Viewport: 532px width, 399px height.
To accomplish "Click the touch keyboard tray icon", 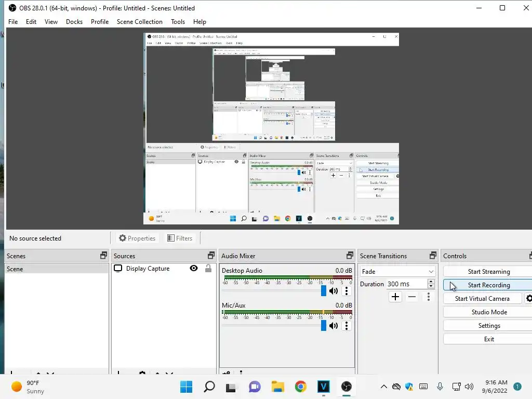I will (423, 387).
